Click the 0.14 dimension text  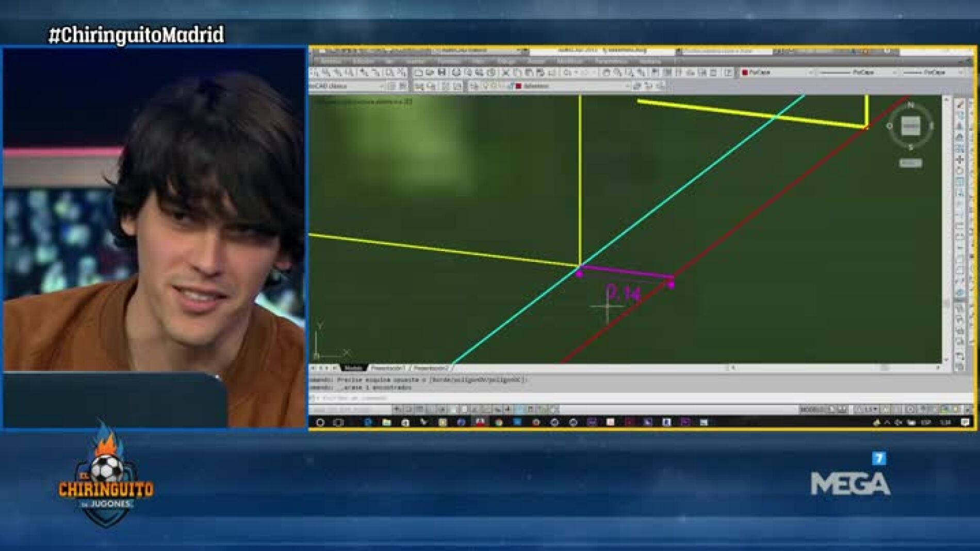coord(623,293)
